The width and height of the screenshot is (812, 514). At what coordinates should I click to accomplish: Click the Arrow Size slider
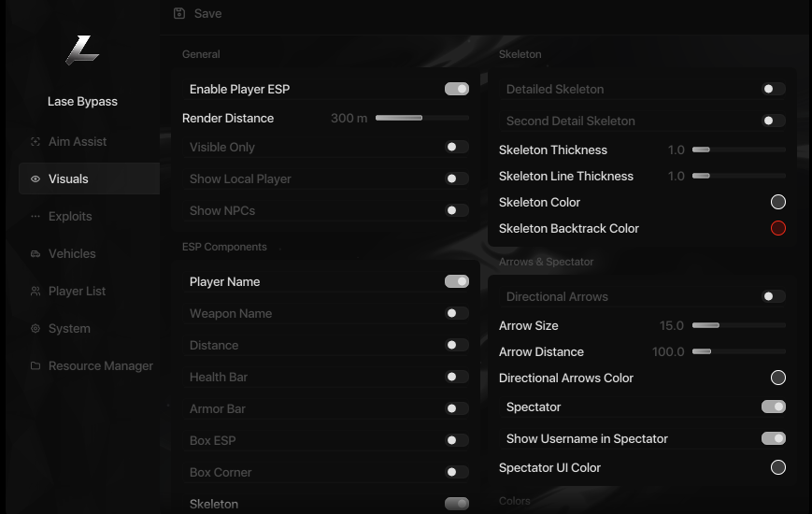(739, 325)
